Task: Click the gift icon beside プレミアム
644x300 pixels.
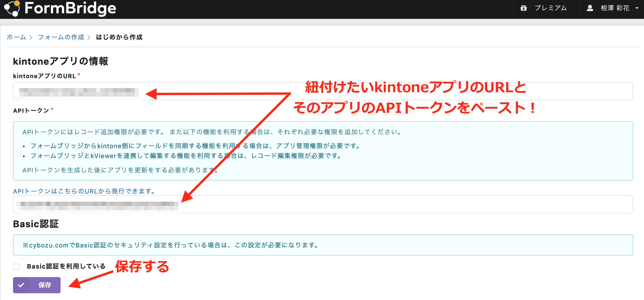Action: [524, 8]
